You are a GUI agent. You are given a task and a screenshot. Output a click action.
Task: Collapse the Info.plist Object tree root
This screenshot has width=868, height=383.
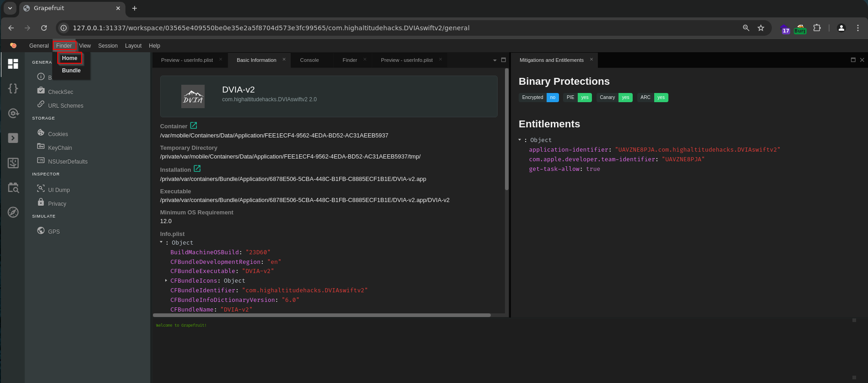tap(161, 242)
